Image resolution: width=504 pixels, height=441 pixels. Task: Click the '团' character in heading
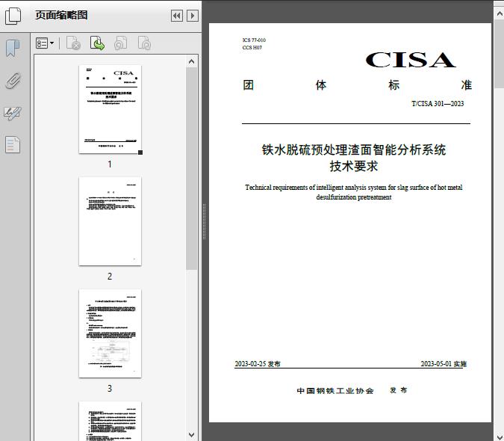tap(249, 85)
